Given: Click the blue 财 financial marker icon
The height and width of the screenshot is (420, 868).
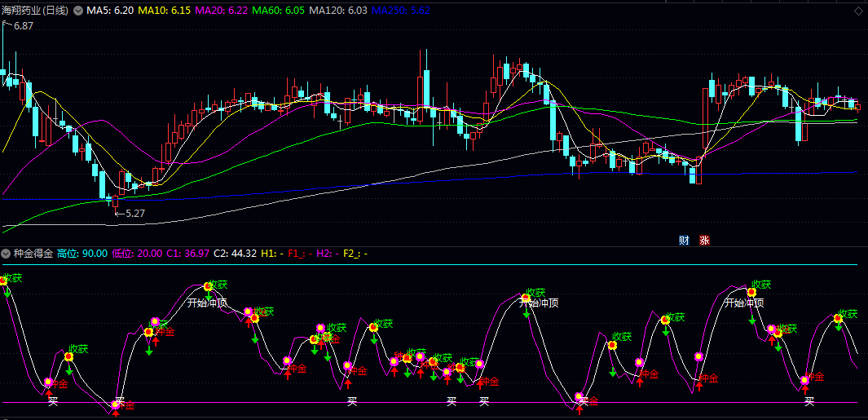Looking at the screenshot, I should [x=684, y=240].
